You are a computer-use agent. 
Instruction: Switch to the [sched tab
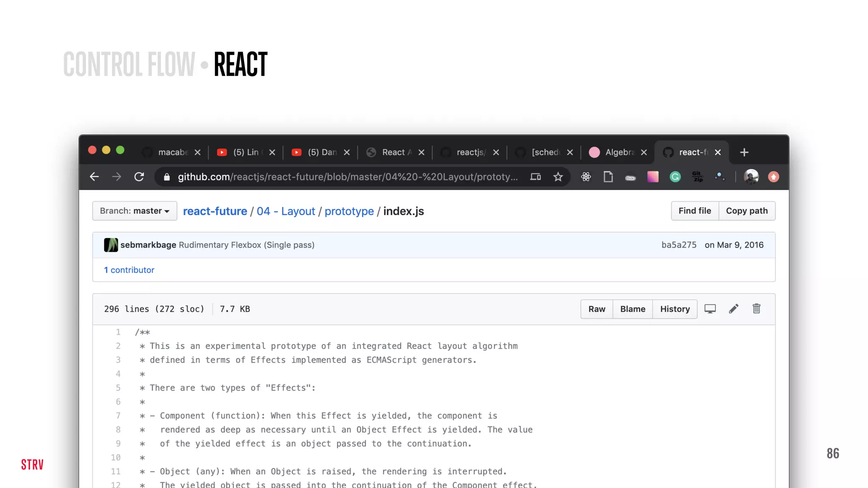point(544,152)
